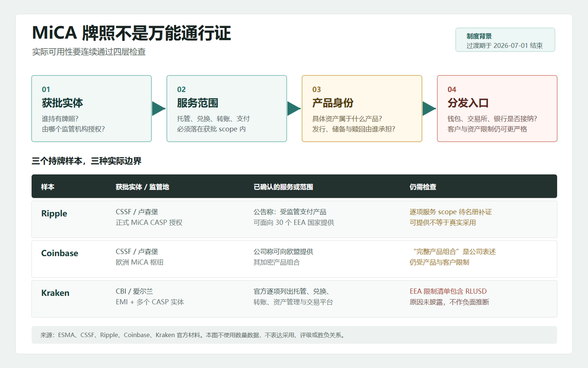Image resolution: width=588 pixels, height=368 pixels.
Task: Click the '获批实体 / 监管地' column header
Action: tap(143, 187)
